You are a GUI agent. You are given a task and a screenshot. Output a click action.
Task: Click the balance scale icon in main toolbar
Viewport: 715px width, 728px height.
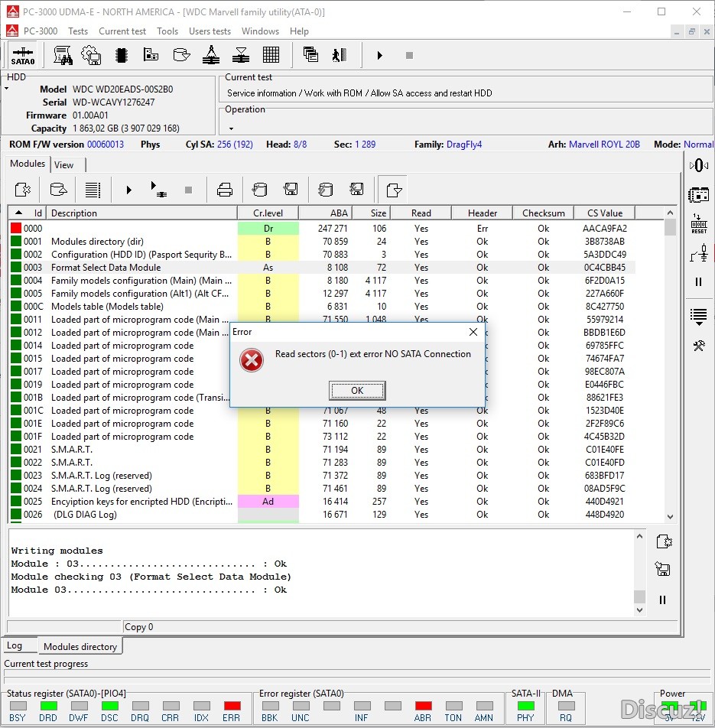pos(211,55)
